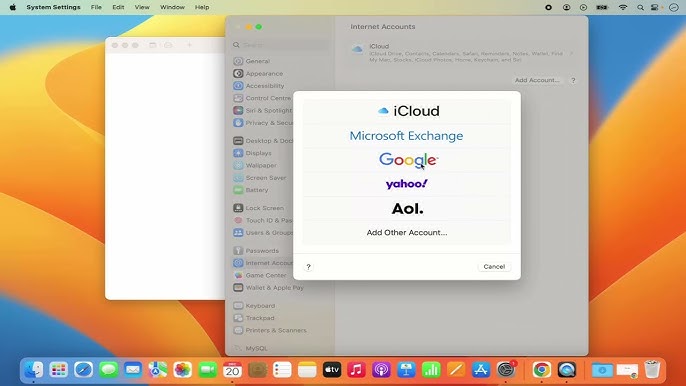The image size is (686, 386).
Task: Open Apple TV from the Dock
Action: [x=332, y=370]
